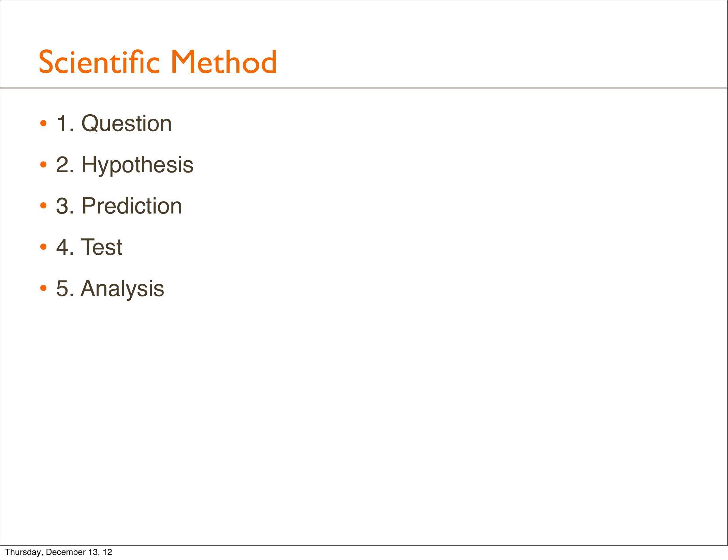The image size is (728, 560).
Task: Select the word "Hypothesis" in the list
Action: click(137, 165)
